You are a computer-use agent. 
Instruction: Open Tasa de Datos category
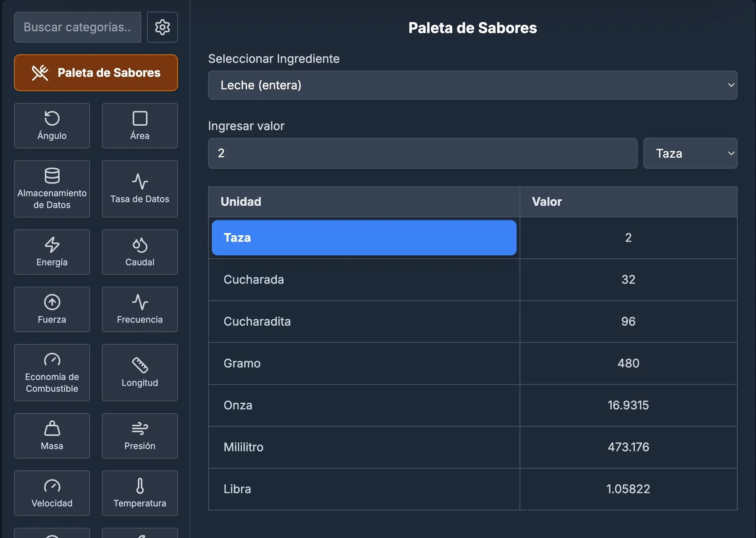point(140,189)
